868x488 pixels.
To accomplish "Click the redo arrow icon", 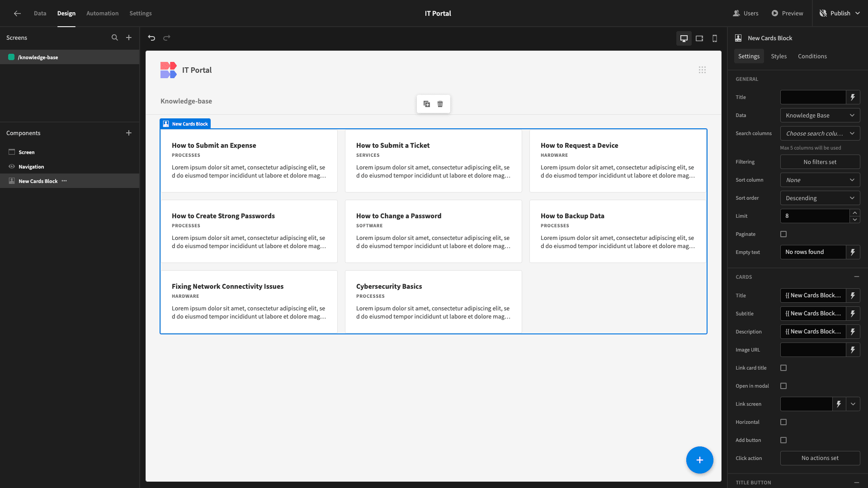I will pyautogui.click(x=167, y=38).
